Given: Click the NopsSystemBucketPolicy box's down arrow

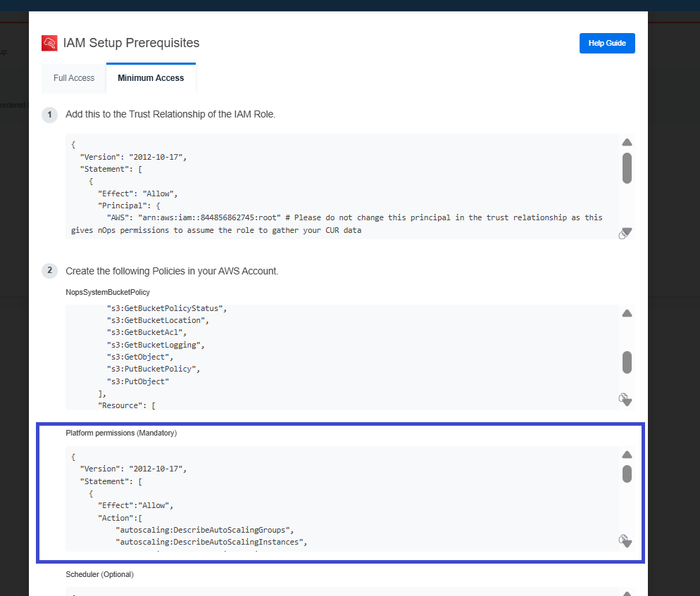Looking at the screenshot, I should pos(628,402).
